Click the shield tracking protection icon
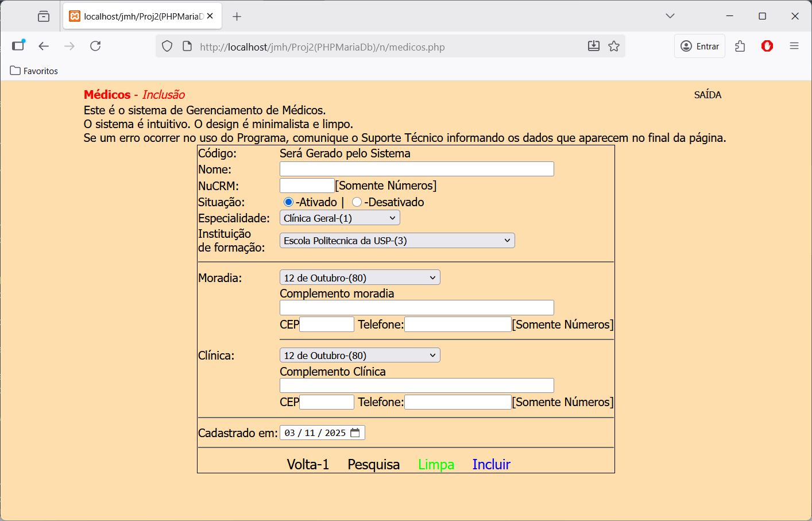This screenshot has height=521, width=812. 167,46
